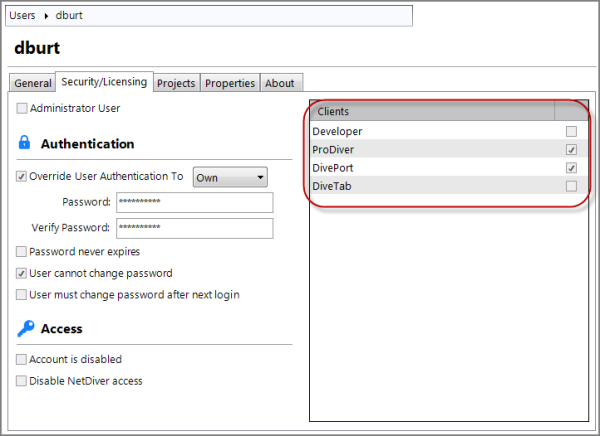
Task: Uncheck User cannot change password
Action: click(x=22, y=273)
